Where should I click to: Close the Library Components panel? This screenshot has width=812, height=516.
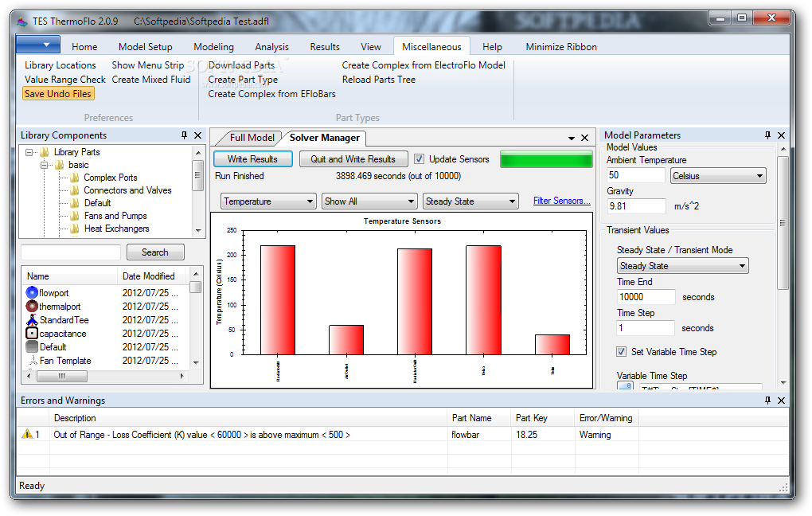click(x=197, y=135)
